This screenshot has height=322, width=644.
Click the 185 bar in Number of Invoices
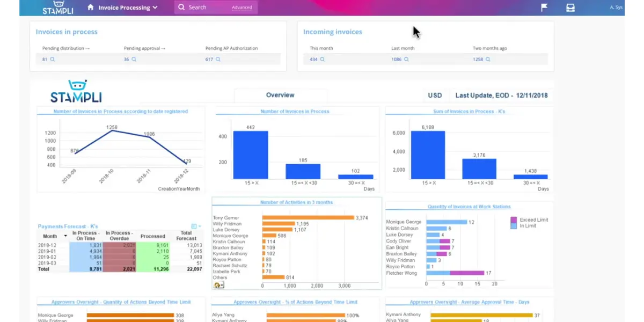point(303,171)
